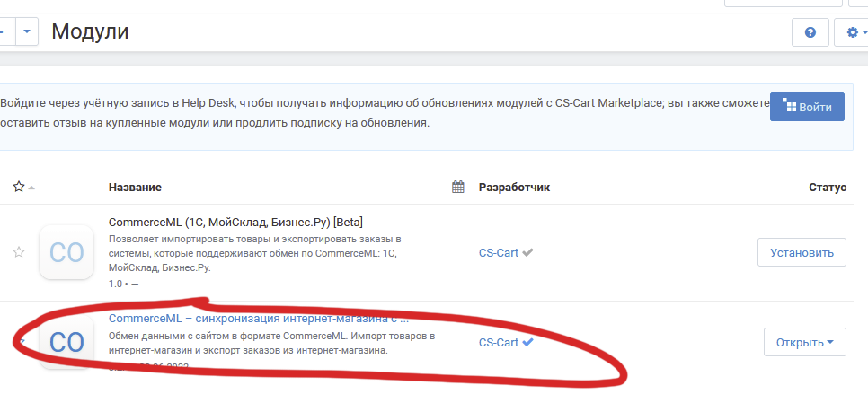This screenshot has width=868, height=394.
Task: Open CommerceML – синхронизация интернет-магазина link
Action: coord(259,318)
